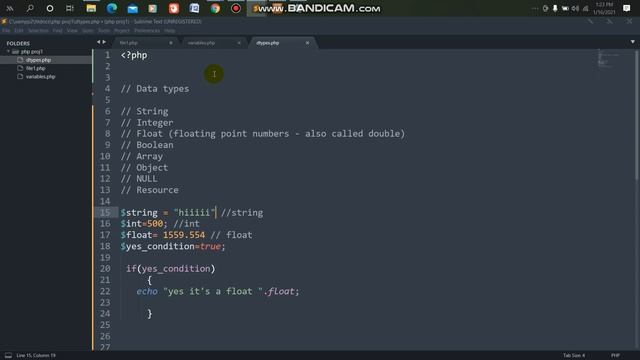Click the editor vertical scrollbar
640x360 pixels.
(x=637, y=114)
